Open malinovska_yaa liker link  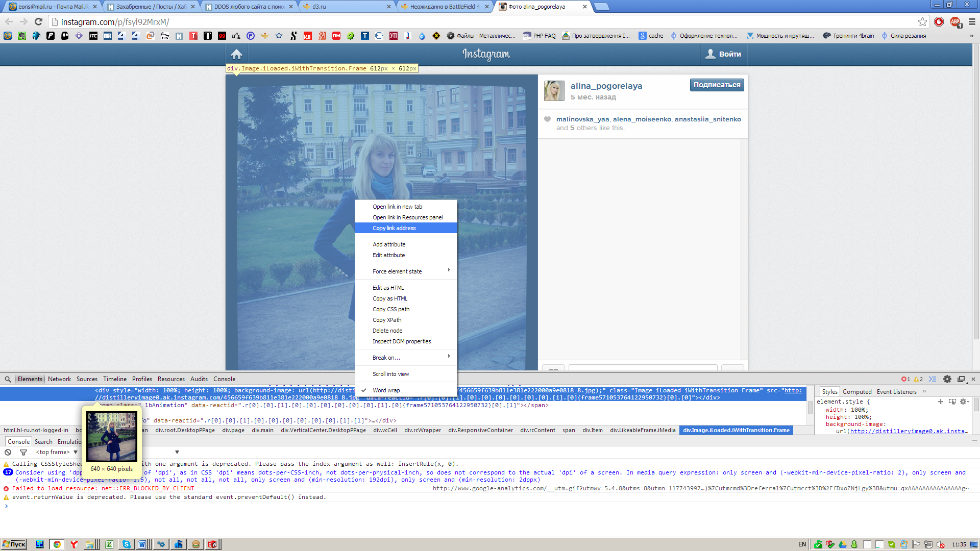click(x=582, y=119)
